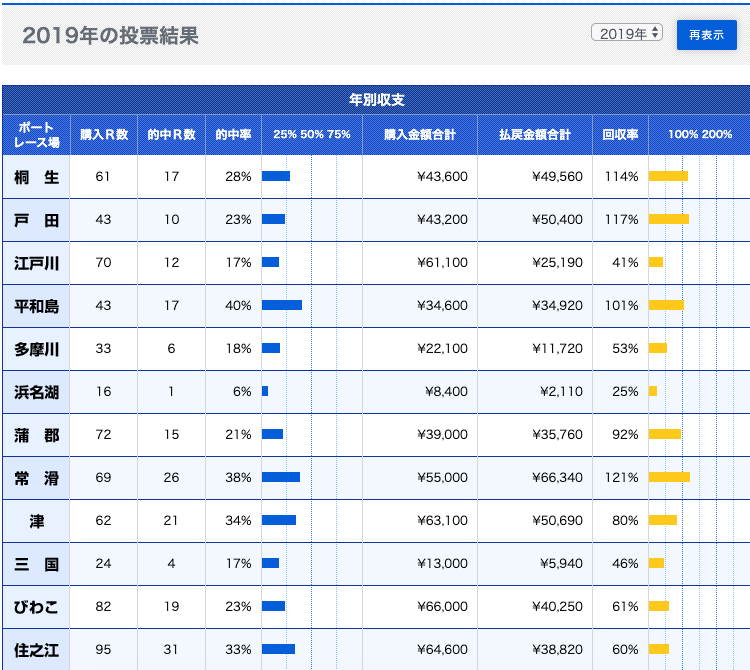Click the 払戻金額合計 column header
The image size is (750, 670).
click(x=535, y=135)
